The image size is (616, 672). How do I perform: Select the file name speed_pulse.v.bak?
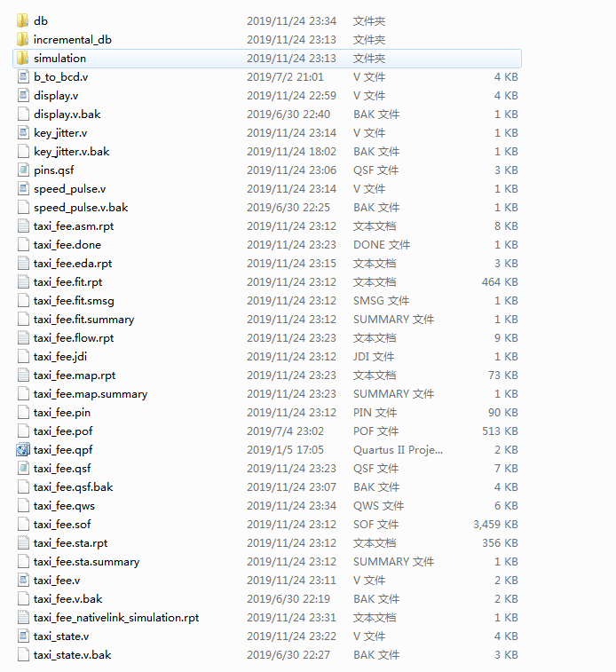pos(81,208)
